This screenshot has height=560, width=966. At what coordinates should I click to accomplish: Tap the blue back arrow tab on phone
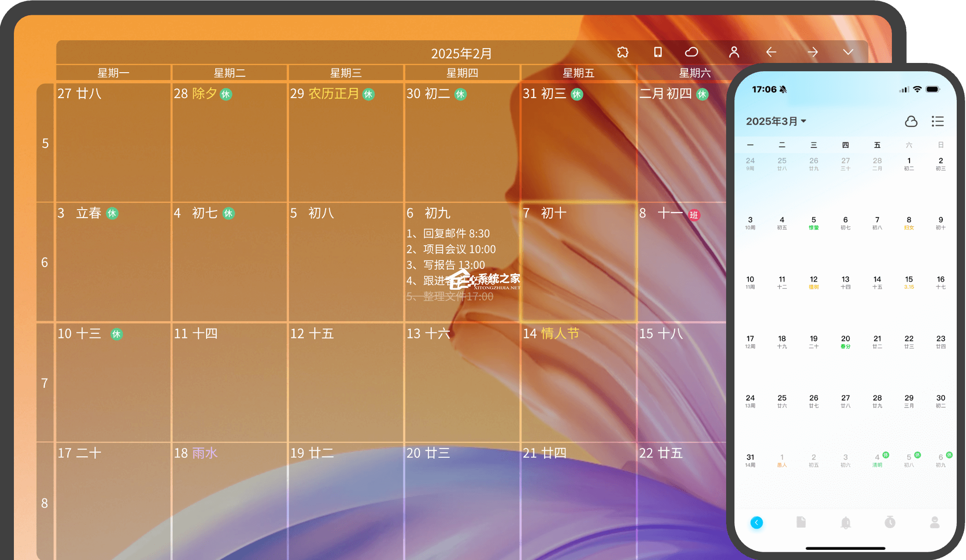coord(757,523)
